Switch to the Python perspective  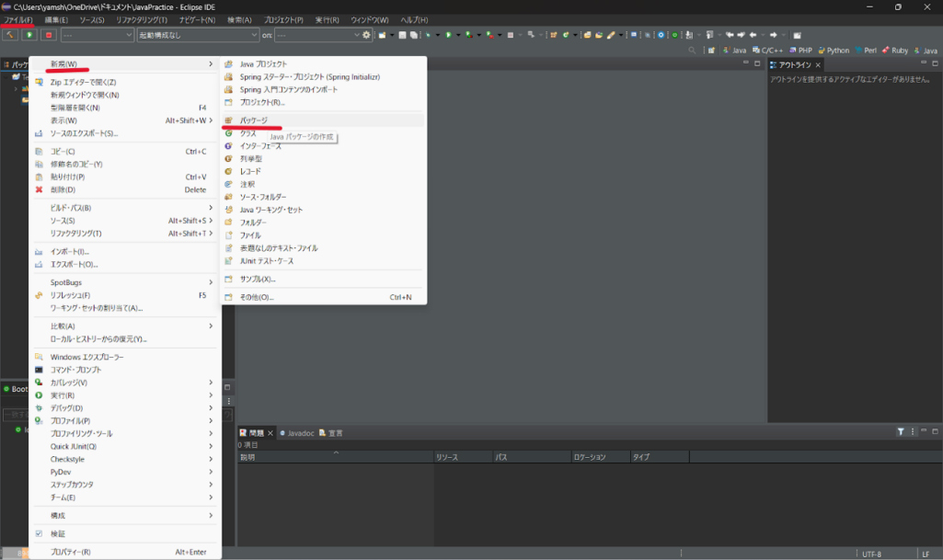[x=834, y=51]
